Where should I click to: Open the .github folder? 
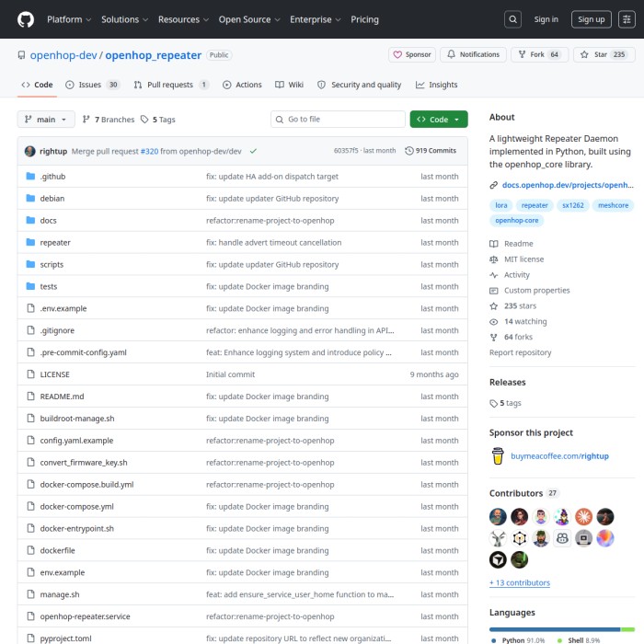52,177
